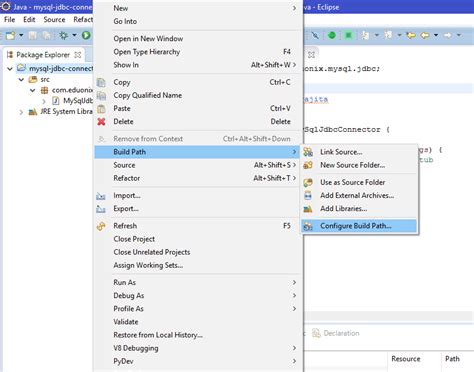474x372 pixels.
Task: Click the Declaration view icon
Action: pyautogui.click(x=316, y=333)
